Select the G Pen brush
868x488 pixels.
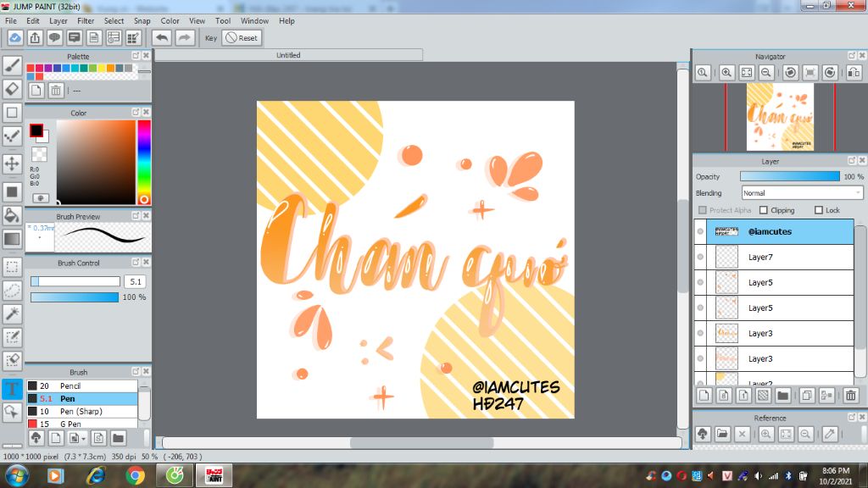pyautogui.click(x=82, y=424)
